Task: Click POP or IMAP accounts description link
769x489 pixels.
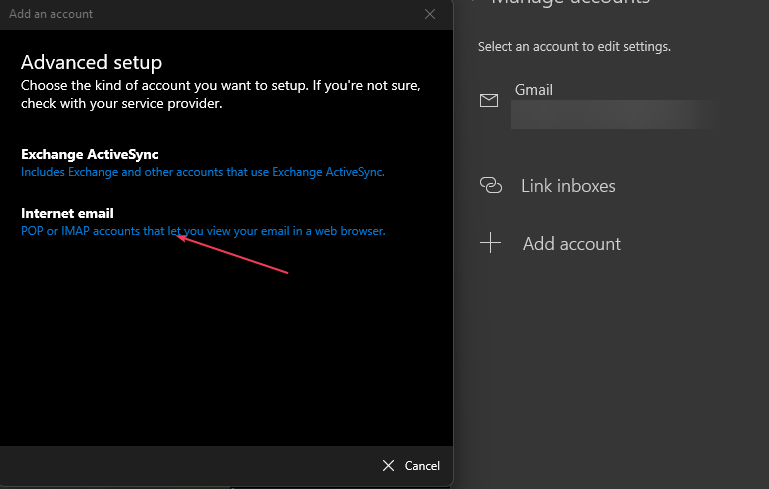Action: [203, 231]
